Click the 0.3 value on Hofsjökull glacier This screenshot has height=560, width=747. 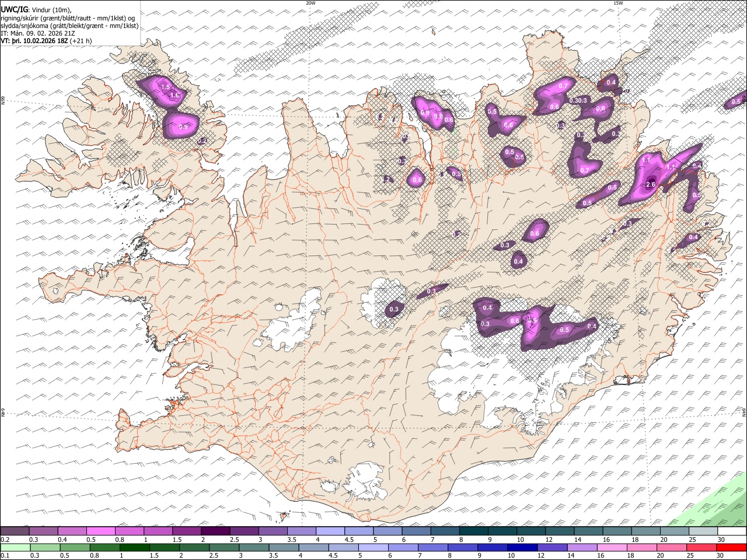(x=394, y=309)
